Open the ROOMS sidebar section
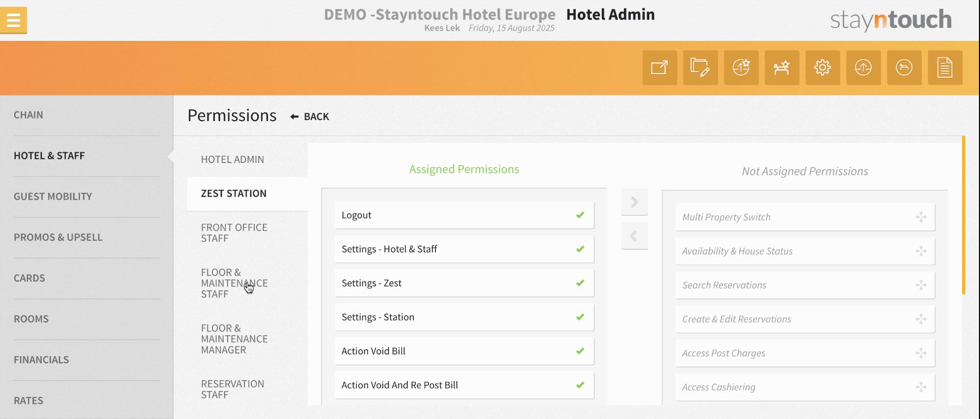Screen dimensions: 980x419 pyautogui.click(x=31, y=319)
